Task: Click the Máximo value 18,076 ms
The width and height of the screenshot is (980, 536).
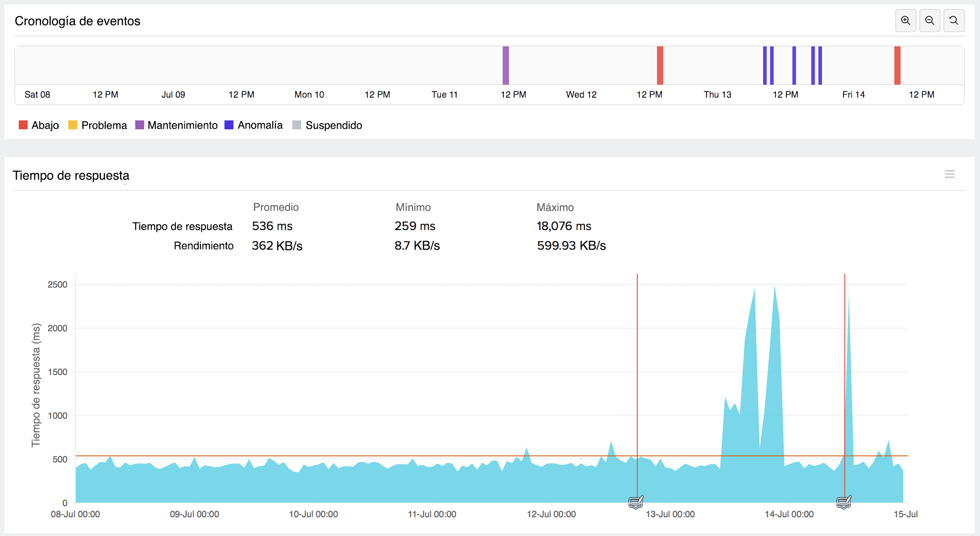Action: tap(564, 226)
